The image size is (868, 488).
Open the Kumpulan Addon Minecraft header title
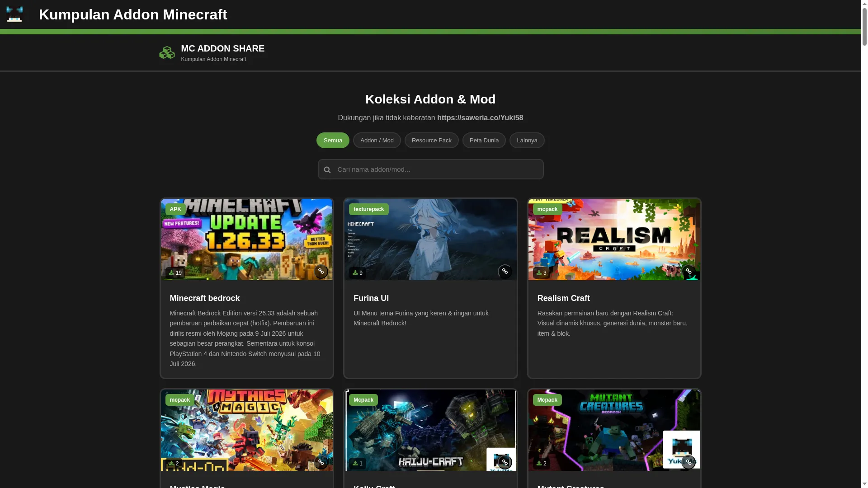(x=133, y=14)
